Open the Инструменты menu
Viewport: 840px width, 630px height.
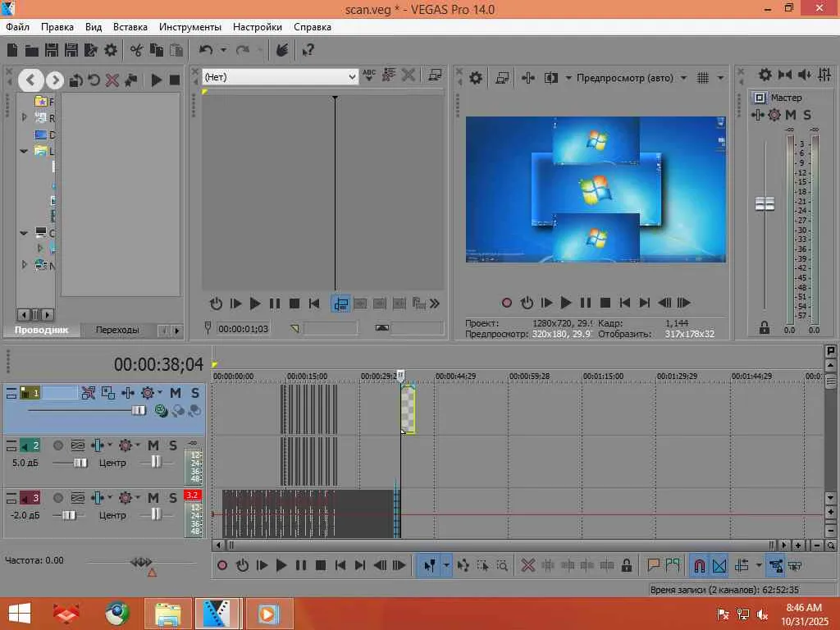point(190,27)
